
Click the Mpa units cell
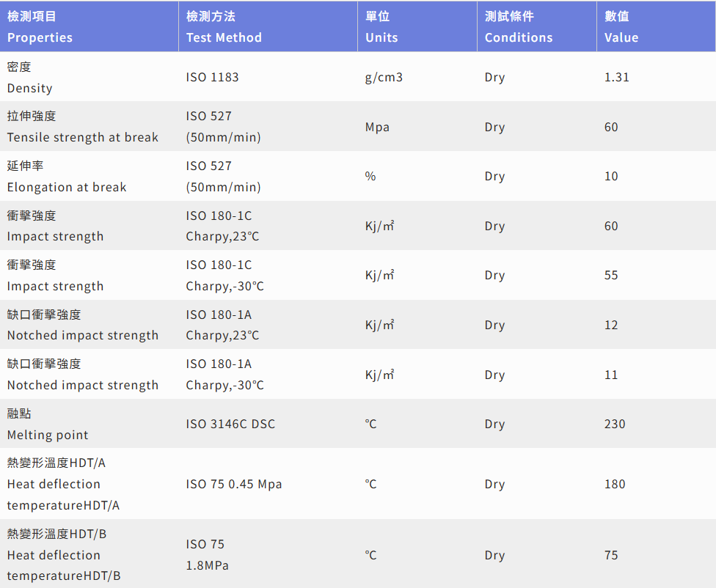[377, 127]
